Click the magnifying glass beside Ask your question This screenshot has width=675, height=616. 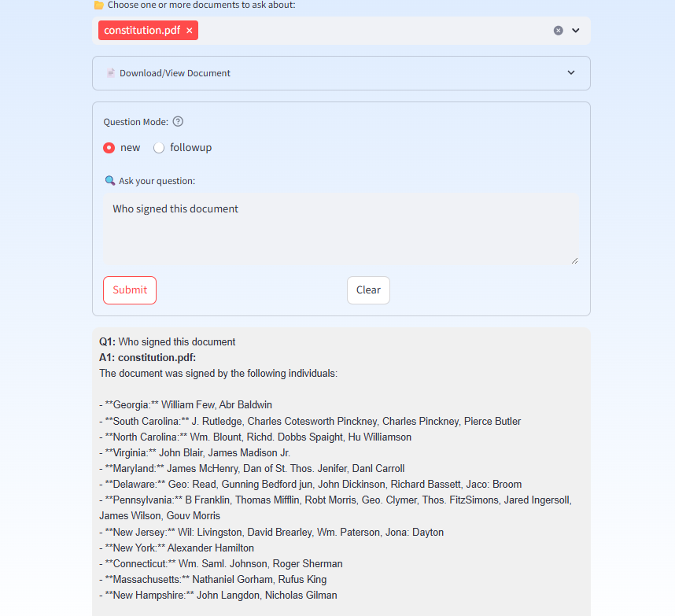pyautogui.click(x=109, y=180)
